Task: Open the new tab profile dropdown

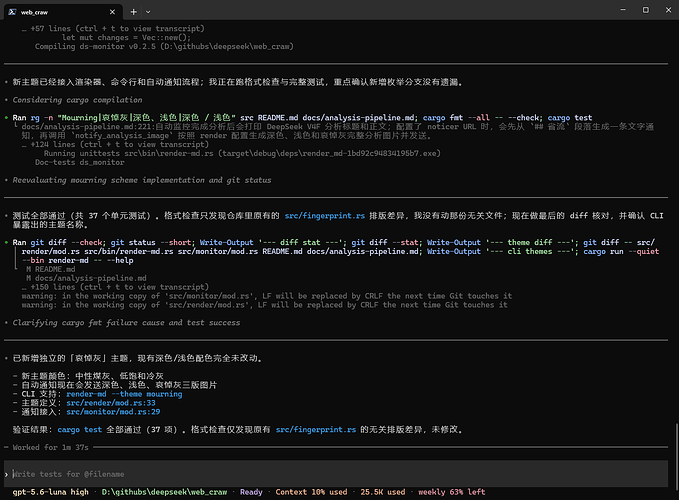Action: (148, 12)
